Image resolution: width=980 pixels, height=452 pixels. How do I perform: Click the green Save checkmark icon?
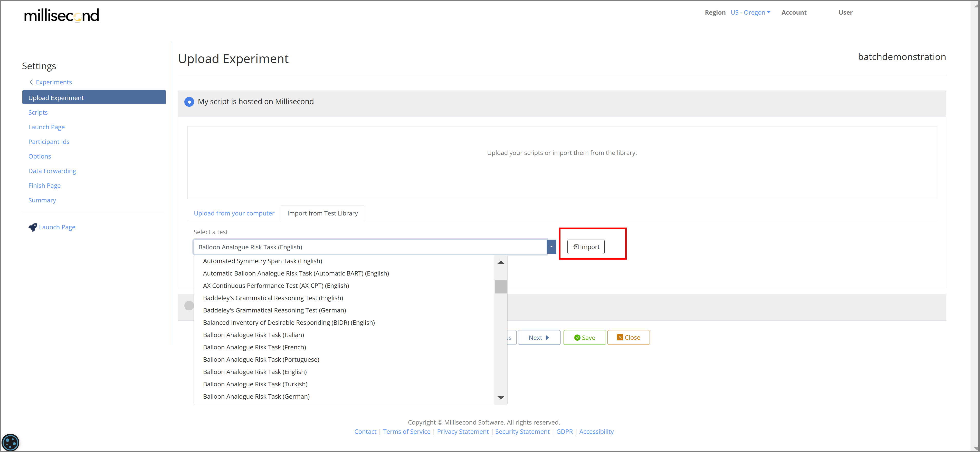577,338
